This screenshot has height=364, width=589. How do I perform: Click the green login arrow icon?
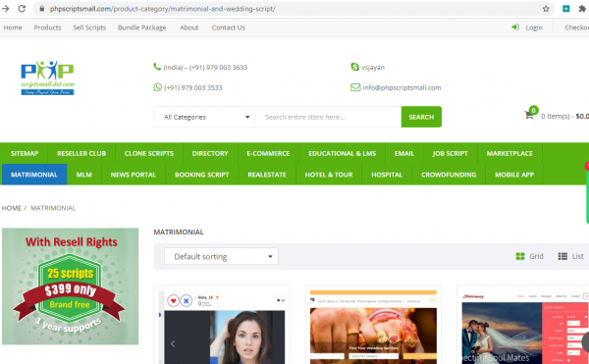coord(515,27)
